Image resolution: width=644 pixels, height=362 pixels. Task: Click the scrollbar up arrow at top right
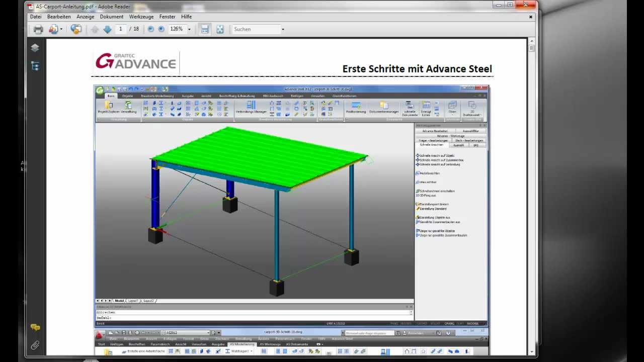(x=532, y=41)
